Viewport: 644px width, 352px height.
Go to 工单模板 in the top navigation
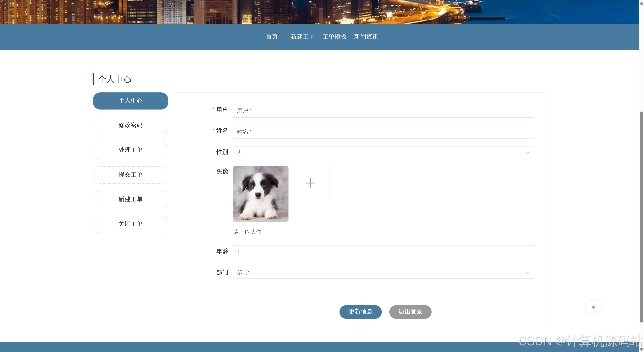pyautogui.click(x=334, y=37)
